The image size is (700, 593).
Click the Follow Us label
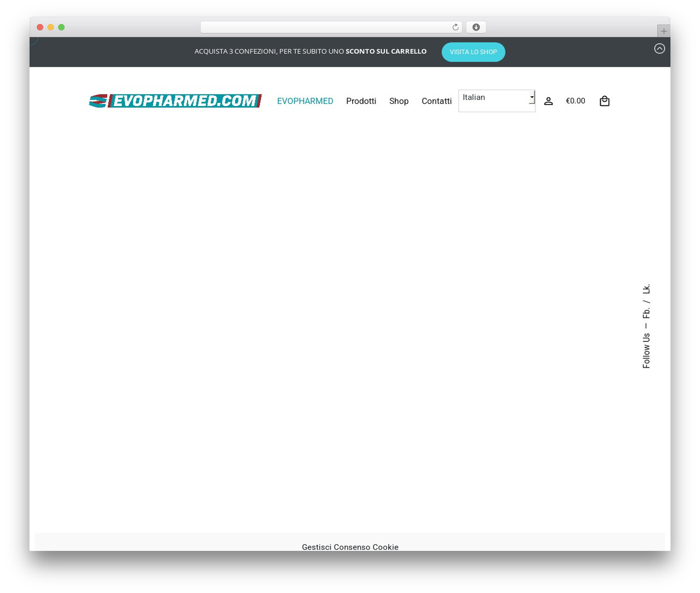tap(646, 351)
